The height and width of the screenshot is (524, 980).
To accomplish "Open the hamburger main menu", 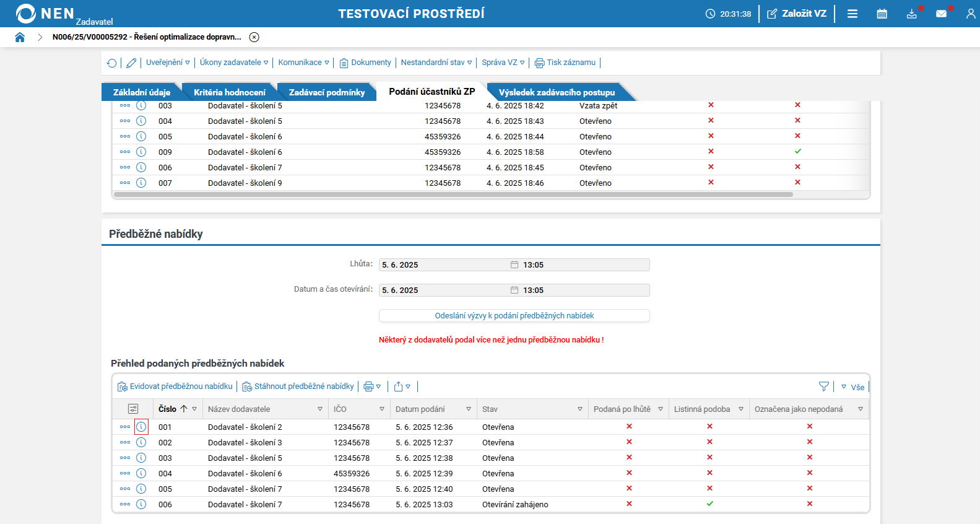I will pos(852,14).
